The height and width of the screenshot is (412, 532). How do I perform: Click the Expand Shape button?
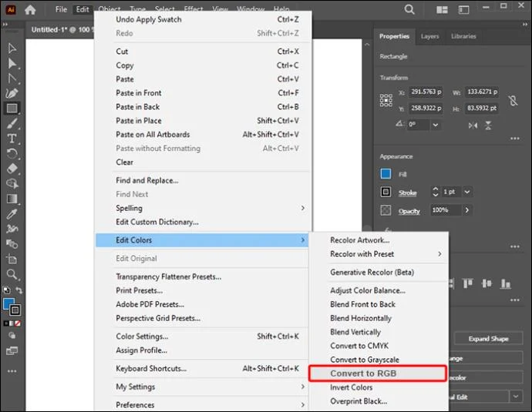pyautogui.click(x=488, y=339)
